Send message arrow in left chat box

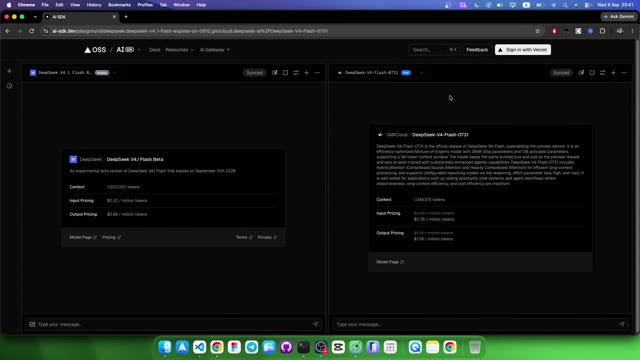(315, 324)
